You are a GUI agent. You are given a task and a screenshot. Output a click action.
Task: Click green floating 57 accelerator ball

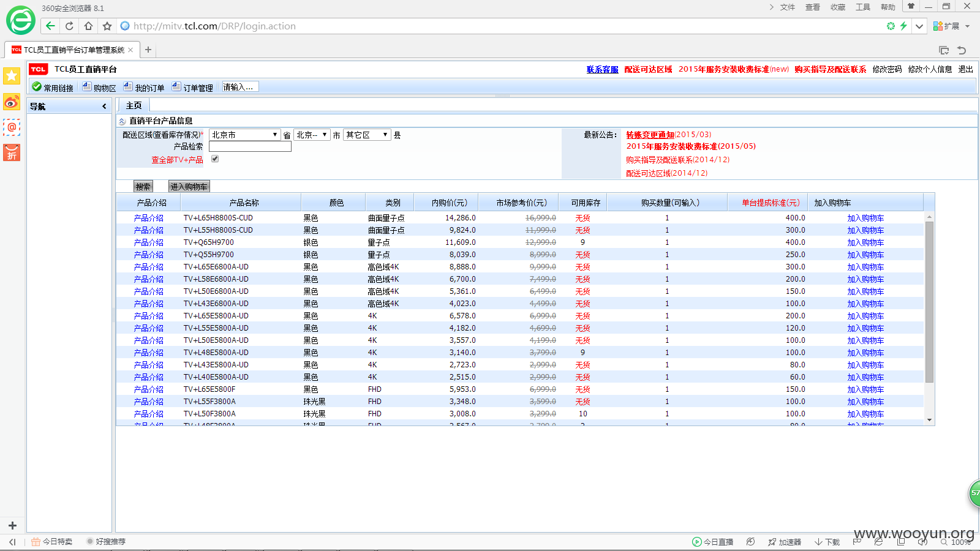(974, 493)
